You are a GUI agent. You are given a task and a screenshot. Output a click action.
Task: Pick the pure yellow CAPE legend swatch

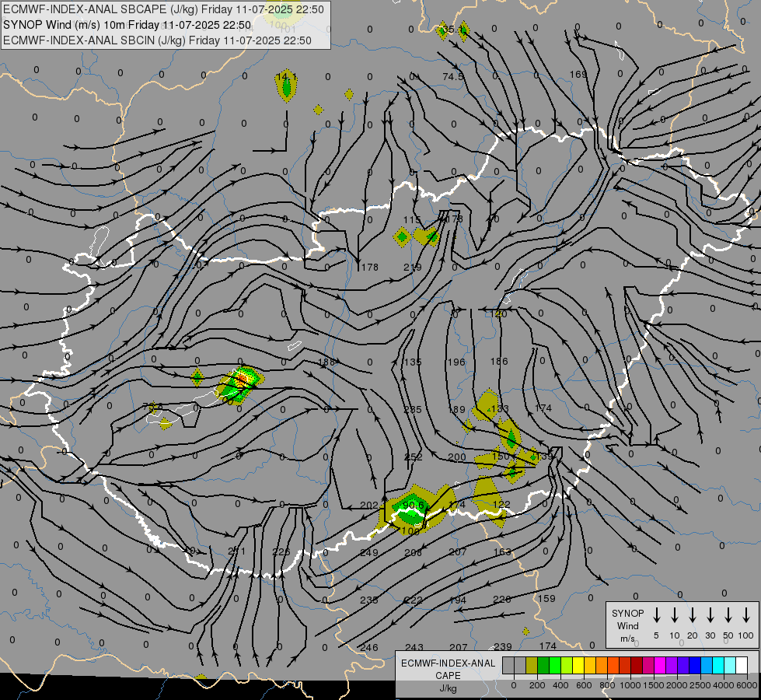click(578, 666)
